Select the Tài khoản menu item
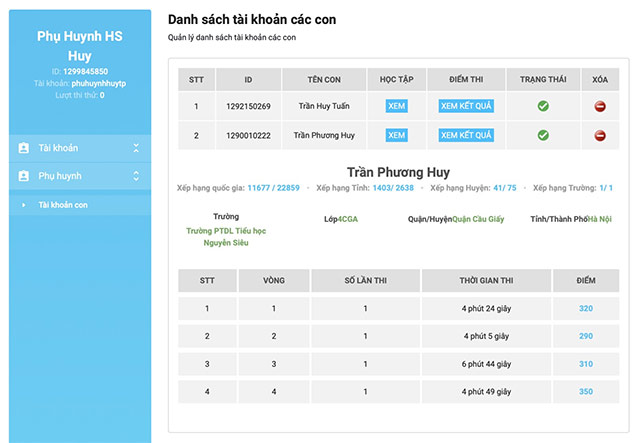 pos(58,148)
